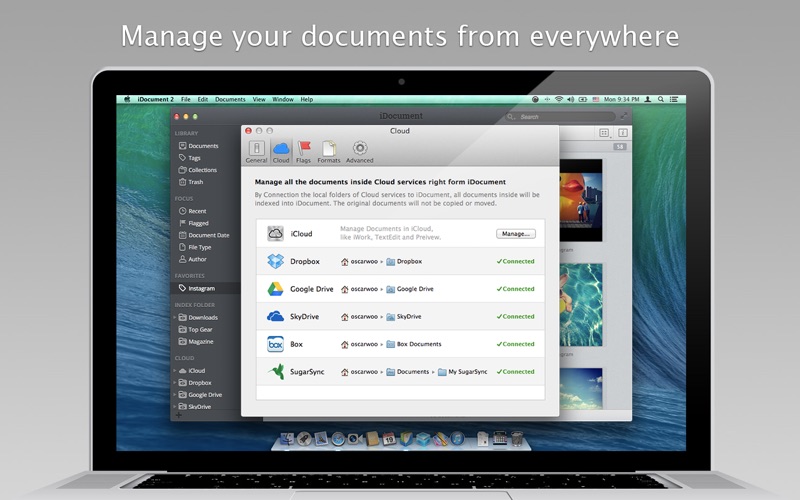Toggle the Dropbox Connected status
The width and height of the screenshot is (800, 500).
click(516, 261)
